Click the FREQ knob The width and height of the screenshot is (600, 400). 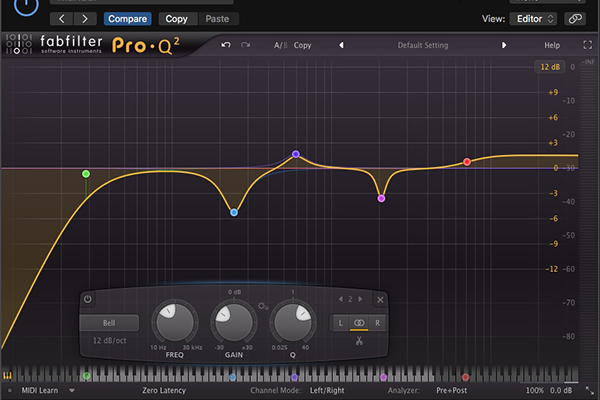(175, 323)
